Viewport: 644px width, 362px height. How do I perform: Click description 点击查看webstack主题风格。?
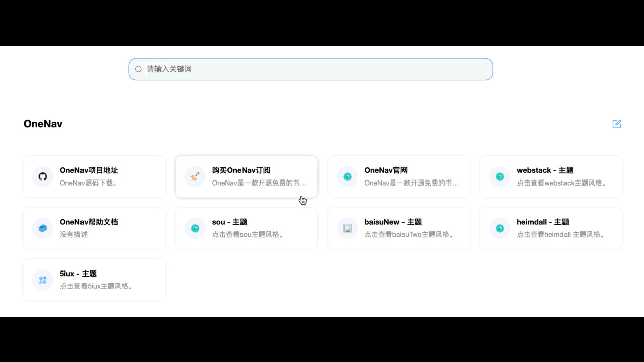click(x=562, y=183)
